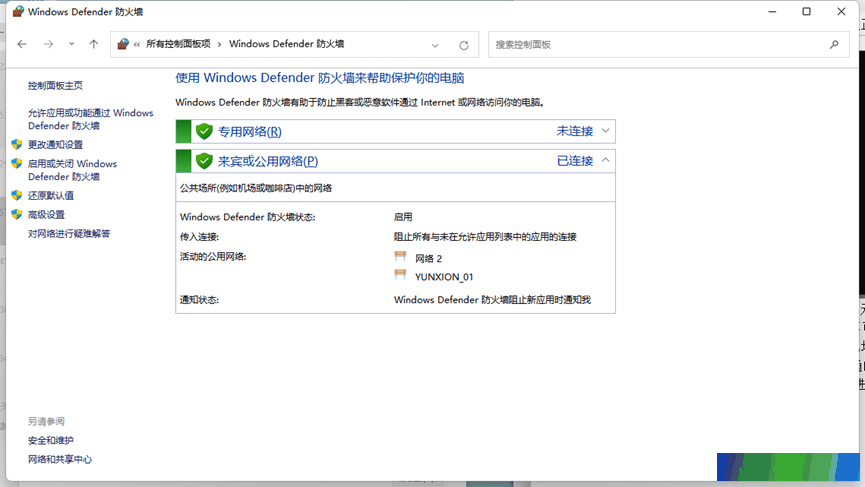This screenshot has width=865, height=487.
Task: Open 对网络进行疑难解答 link
Action: (x=69, y=234)
